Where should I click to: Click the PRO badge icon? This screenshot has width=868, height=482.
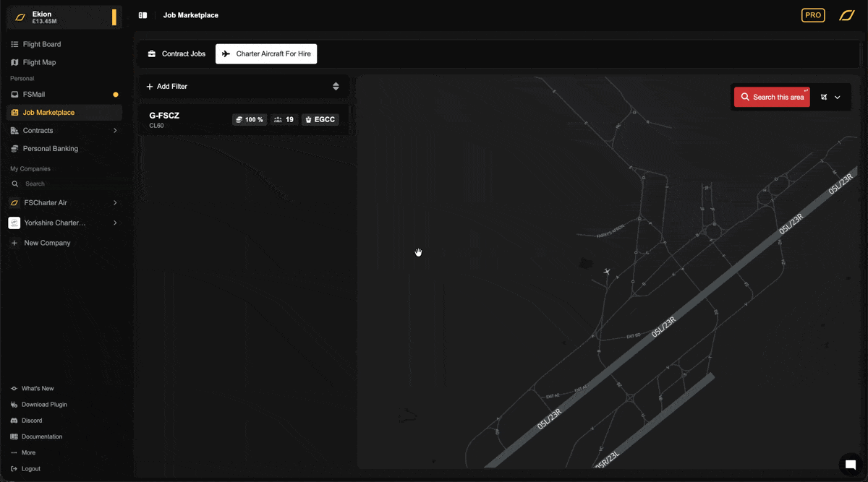coord(813,15)
